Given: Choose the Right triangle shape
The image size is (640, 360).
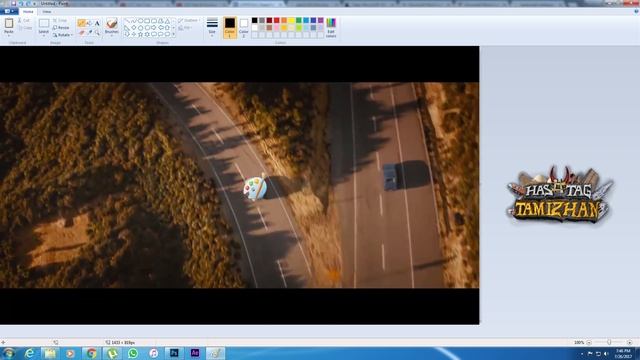Looking at the screenshot, I should coord(127,27).
